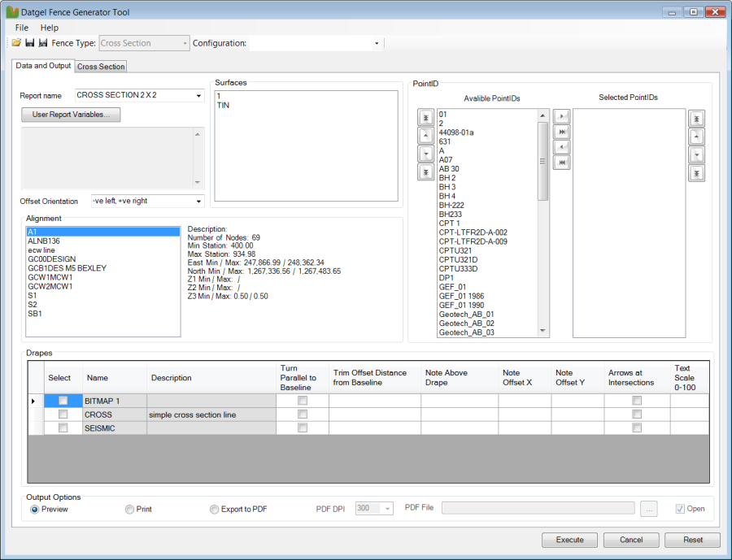Click the User Report Variables button
732x560 pixels.
point(71,115)
